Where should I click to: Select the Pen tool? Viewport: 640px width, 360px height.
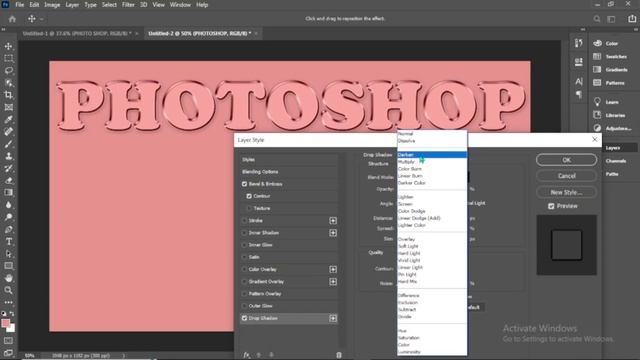(x=9, y=229)
